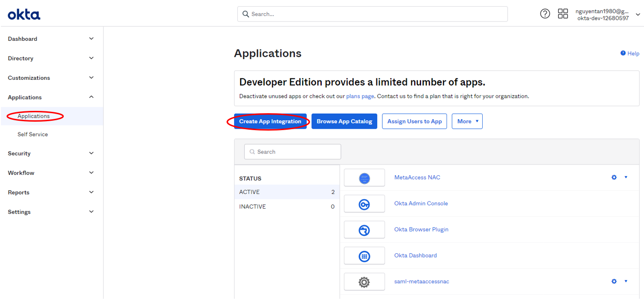Expand the Workflow sidebar section
Screen dimensions: 644x303
(91, 173)
